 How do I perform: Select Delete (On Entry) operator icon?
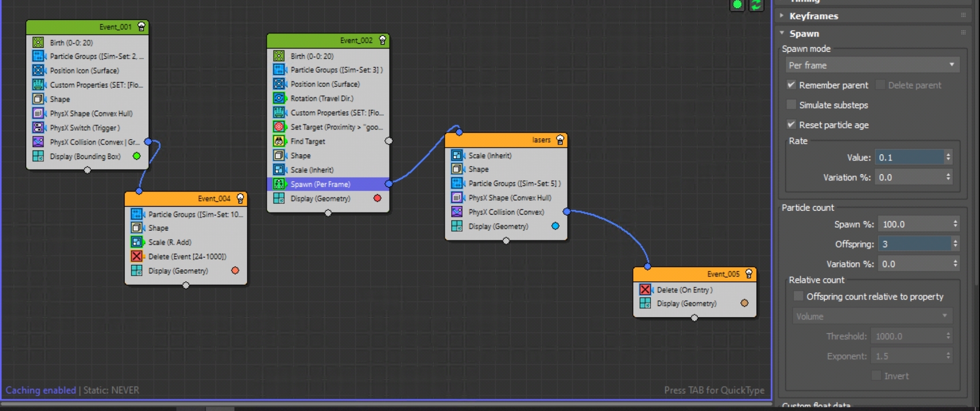click(x=645, y=290)
